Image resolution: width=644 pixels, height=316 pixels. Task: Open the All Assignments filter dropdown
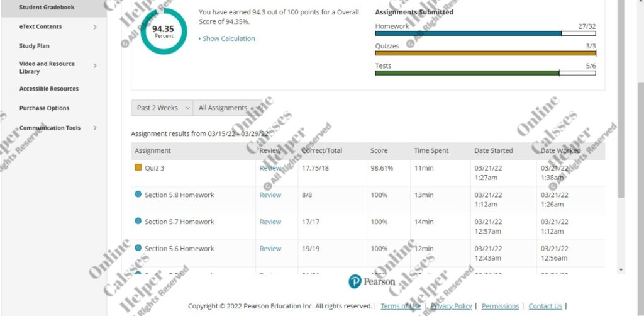(x=228, y=108)
